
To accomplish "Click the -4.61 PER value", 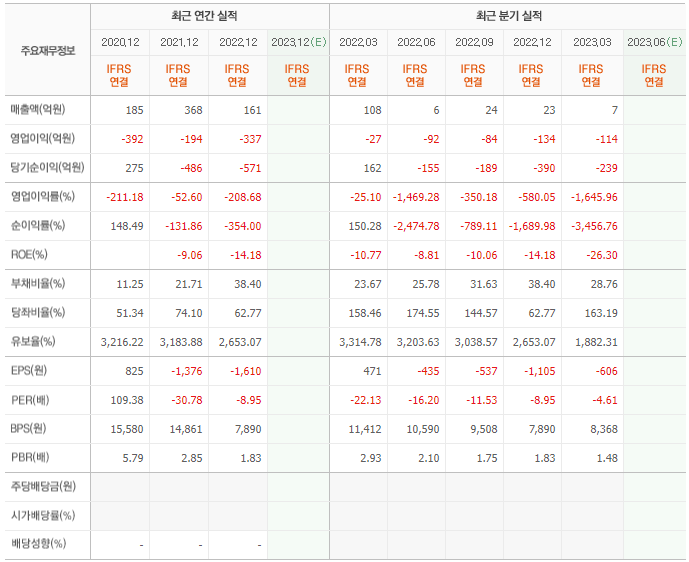I will coord(605,400).
